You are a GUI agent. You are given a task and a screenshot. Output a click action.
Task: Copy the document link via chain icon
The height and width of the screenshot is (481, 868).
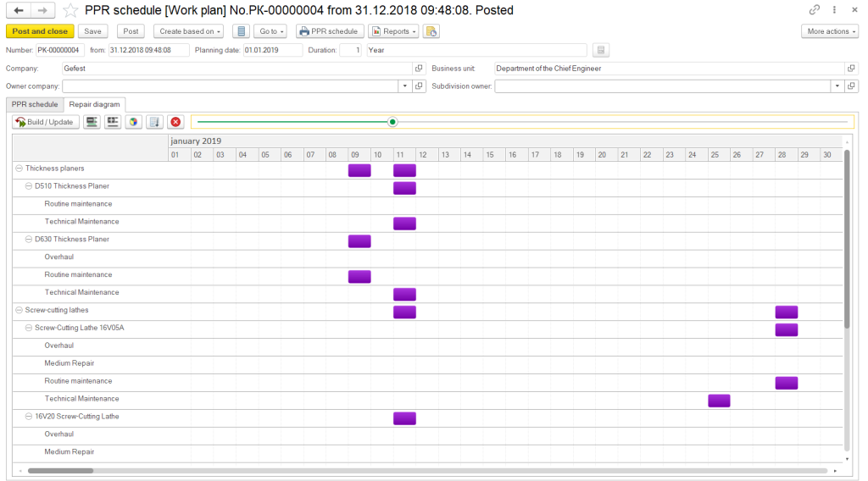pyautogui.click(x=815, y=10)
